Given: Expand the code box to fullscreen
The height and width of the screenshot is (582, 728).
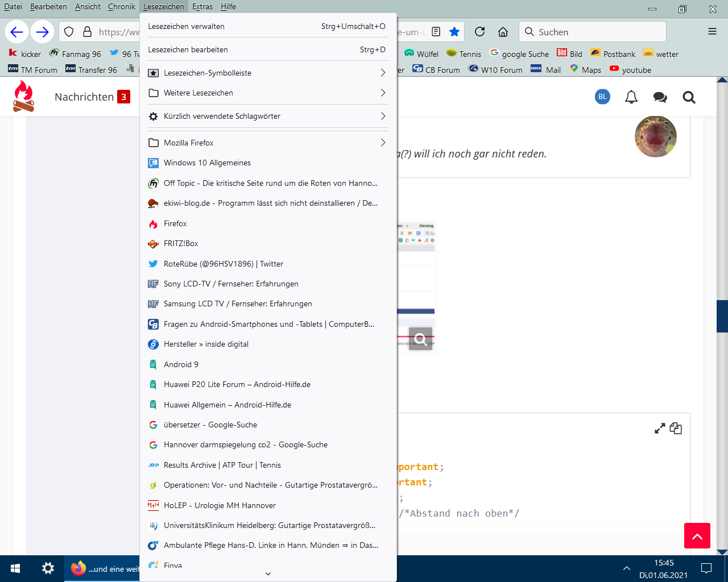Looking at the screenshot, I should click(660, 429).
